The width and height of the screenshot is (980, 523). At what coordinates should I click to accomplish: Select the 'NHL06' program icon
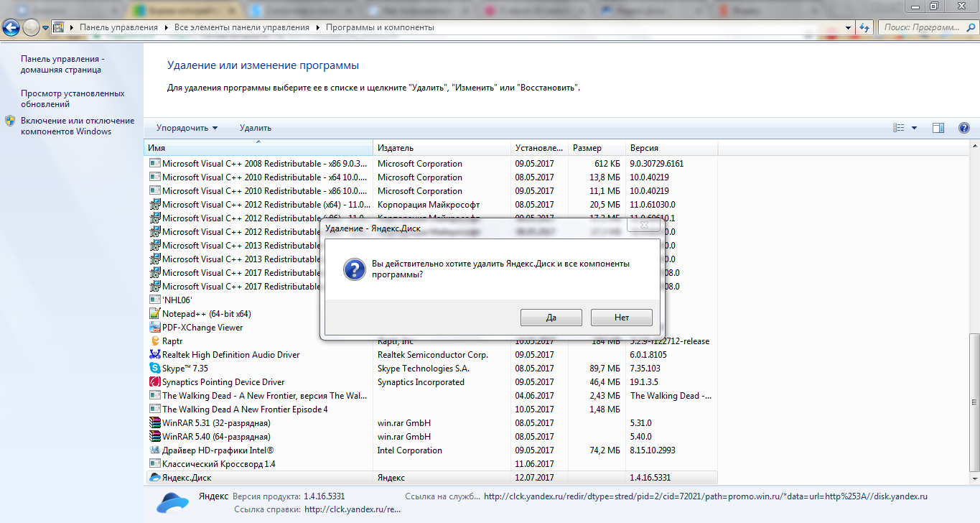[x=154, y=300]
